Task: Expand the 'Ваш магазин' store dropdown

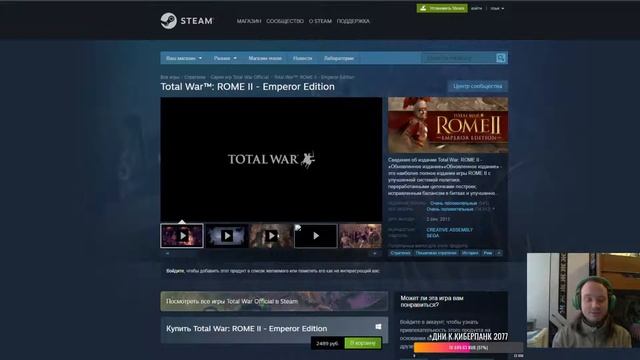Action: [x=184, y=58]
